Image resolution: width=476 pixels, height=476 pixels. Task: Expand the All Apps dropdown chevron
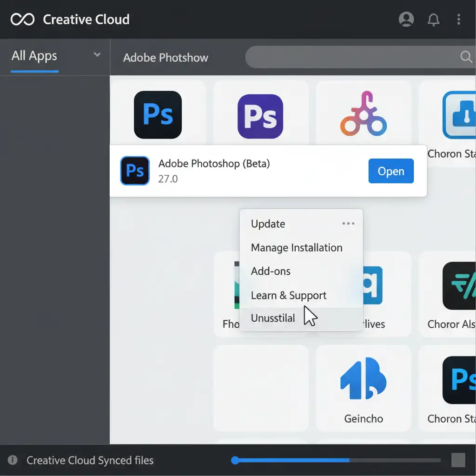97,55
